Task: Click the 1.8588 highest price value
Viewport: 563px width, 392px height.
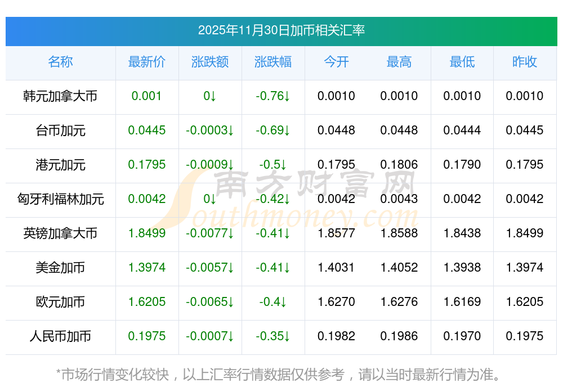Action: (x=399, y=233)
